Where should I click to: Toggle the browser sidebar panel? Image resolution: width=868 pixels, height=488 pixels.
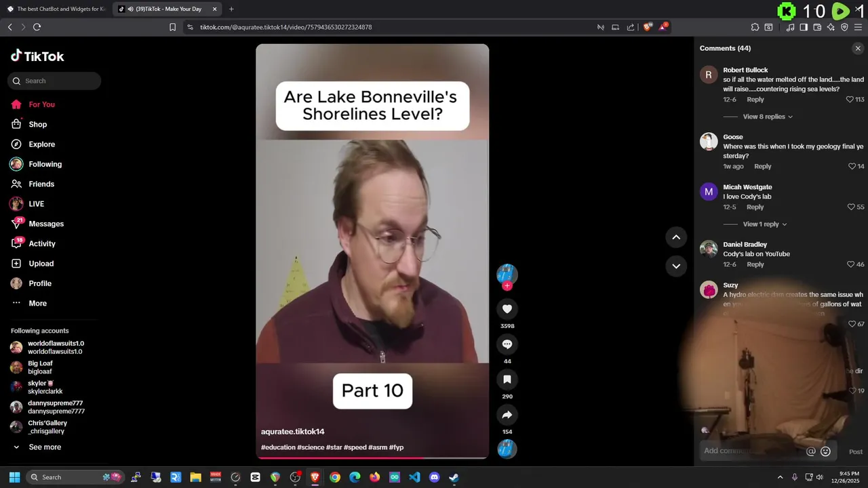click(x=804, y=27)
